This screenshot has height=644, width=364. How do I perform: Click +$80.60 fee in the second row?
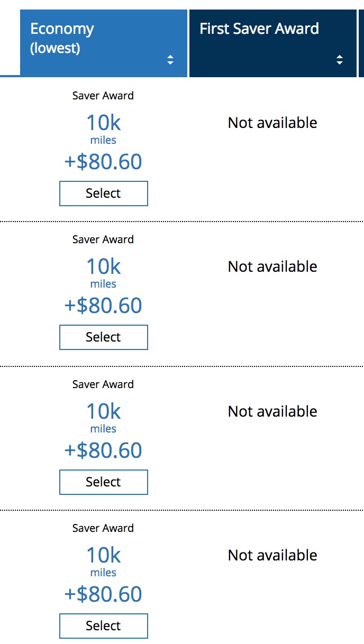[x=103, y=306]
